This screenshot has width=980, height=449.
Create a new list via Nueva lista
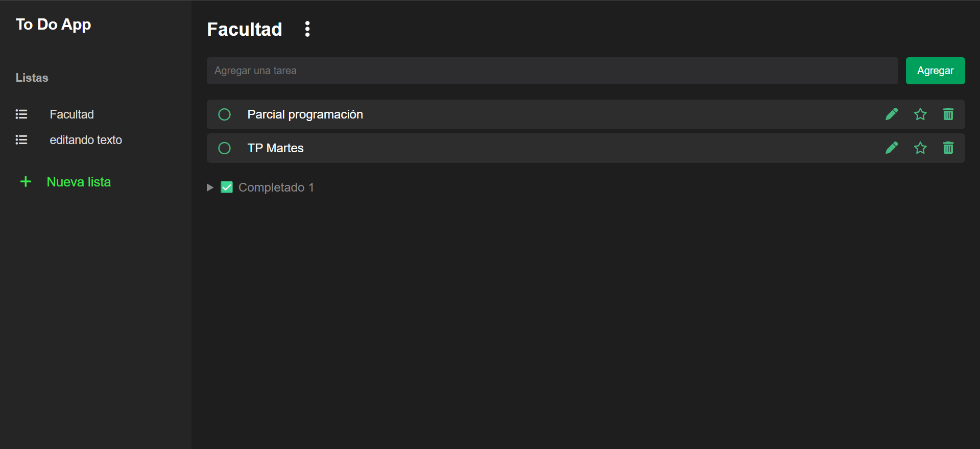point(79,181)
